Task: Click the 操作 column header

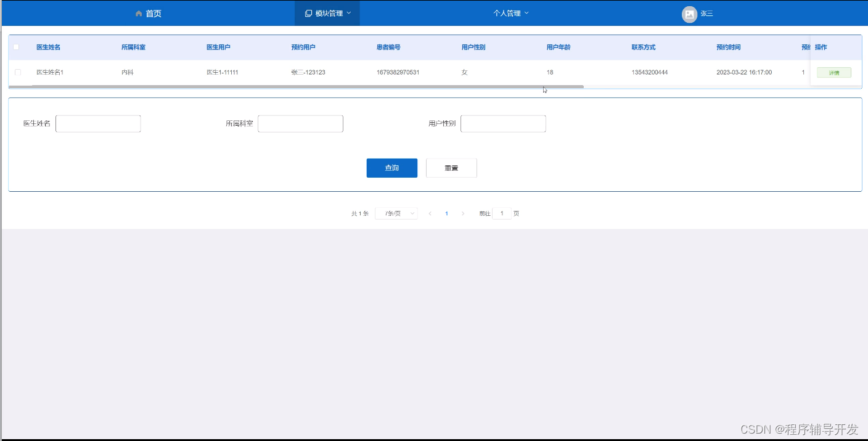Action: click(821, 47)
